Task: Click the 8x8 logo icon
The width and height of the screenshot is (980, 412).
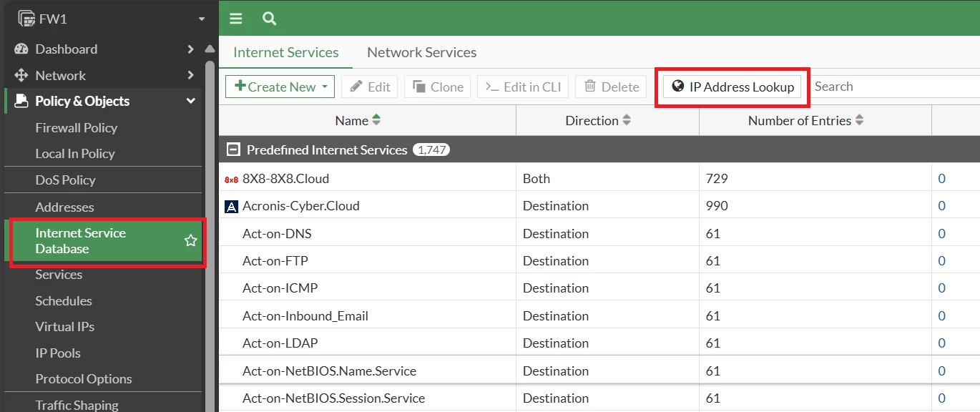Action: click(231, 180)
